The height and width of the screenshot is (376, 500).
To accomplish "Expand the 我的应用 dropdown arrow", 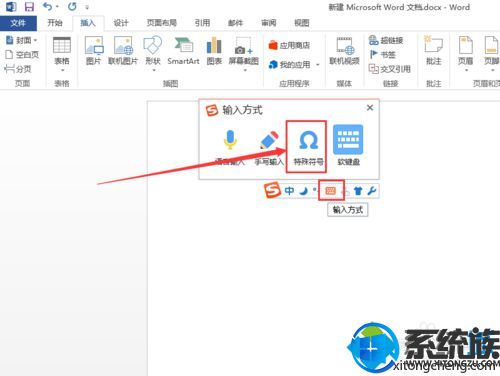I will pyautogui.click(x=318, y=65).
